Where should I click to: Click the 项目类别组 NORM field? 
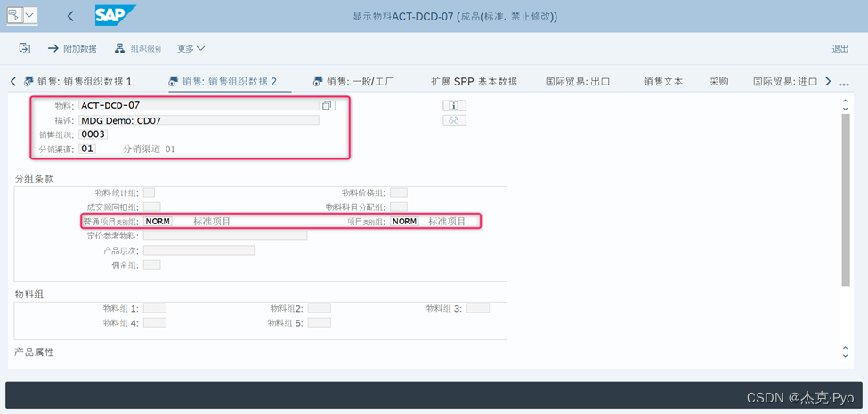click(x=404, y=222)
